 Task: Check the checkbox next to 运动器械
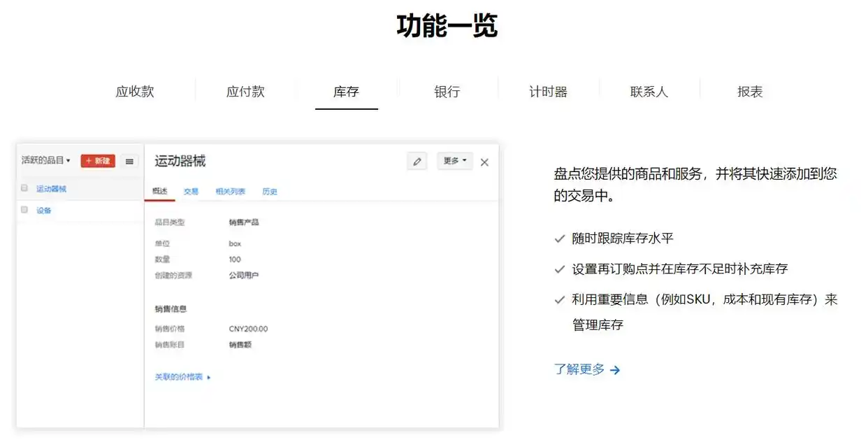[x=24, y=188]
